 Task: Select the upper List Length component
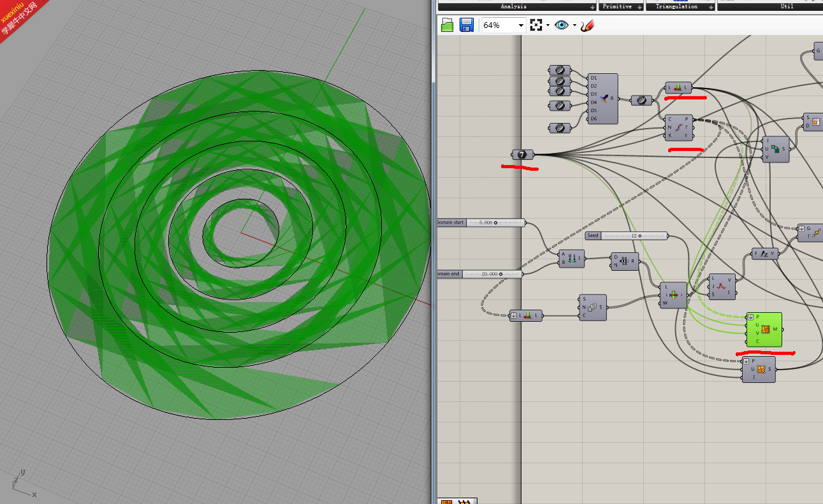click(678, 88)
